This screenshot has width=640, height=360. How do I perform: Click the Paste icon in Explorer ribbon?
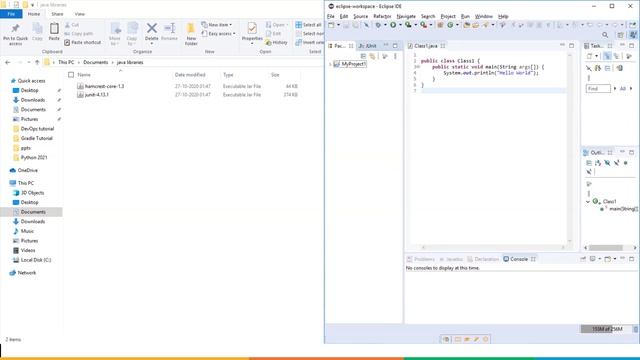point(54,28)
